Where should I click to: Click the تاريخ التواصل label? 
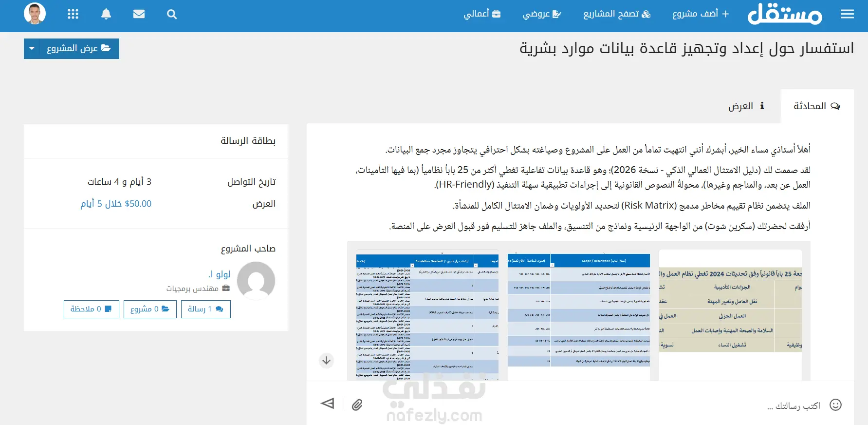click(252, 182)
